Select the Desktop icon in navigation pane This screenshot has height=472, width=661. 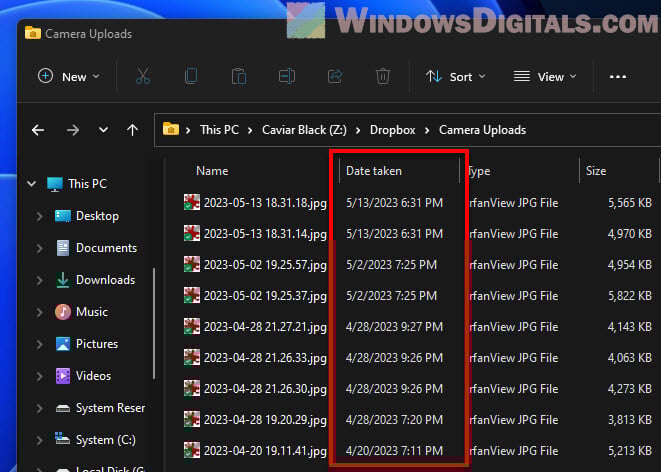[x=63, y=216]
